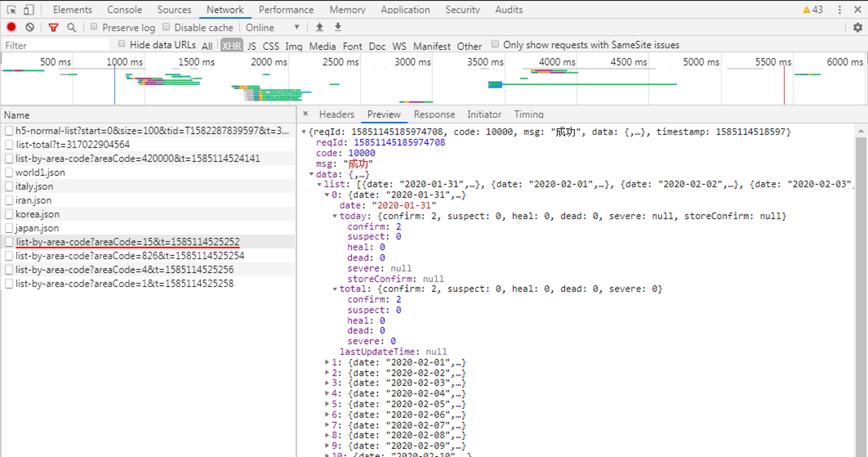Screen dimensions: 868x457
Task: Expand list item 5 dated 2020-02-05
Action: coord(327,404)
